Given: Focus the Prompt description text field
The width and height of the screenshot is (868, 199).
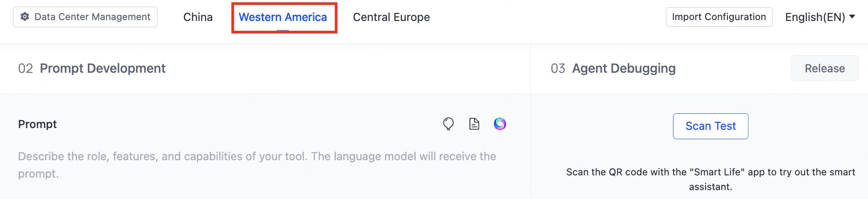Looking at the screenshot, I should tap(257, 165).
